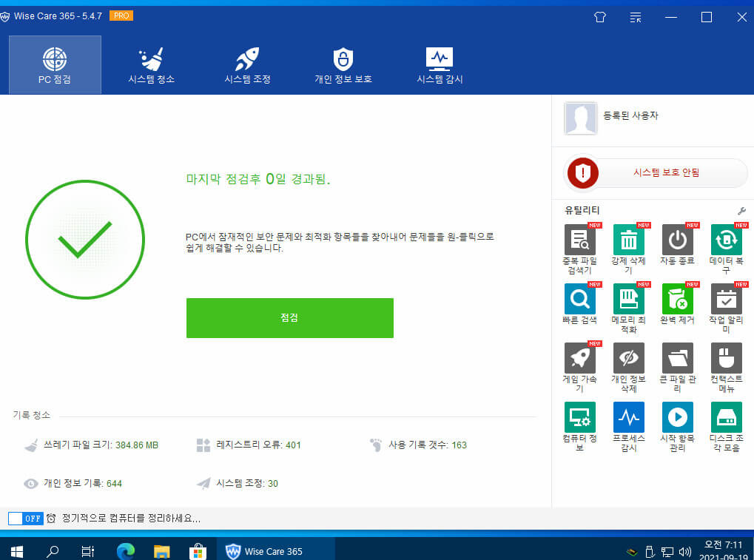The width and height of the screenshot is (754, 560).
Task: Click the large green checkmark circle
Action: (85, 240)
